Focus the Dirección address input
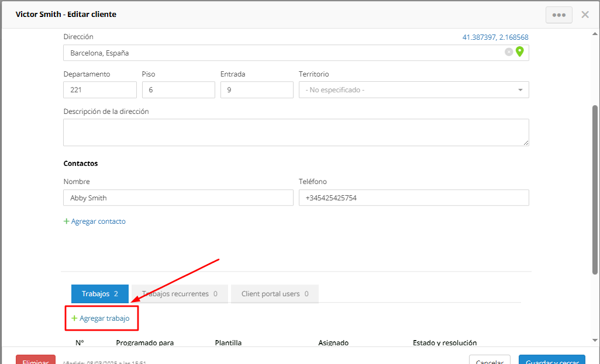 (x=296, y=53)
